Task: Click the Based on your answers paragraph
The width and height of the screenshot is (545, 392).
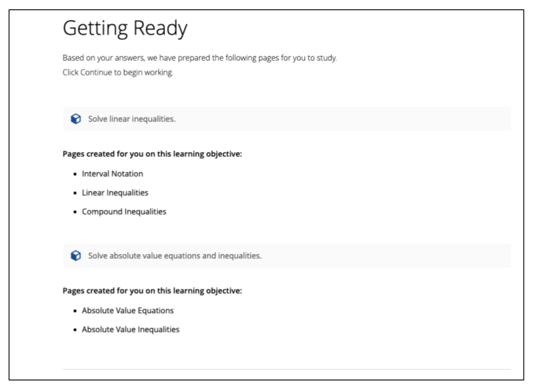Action: click(200, 58)
